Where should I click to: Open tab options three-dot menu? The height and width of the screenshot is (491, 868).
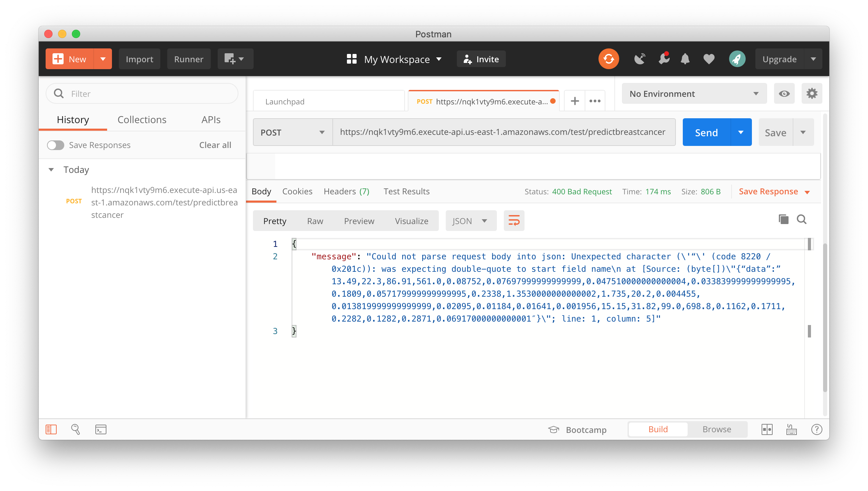(595, 101)
